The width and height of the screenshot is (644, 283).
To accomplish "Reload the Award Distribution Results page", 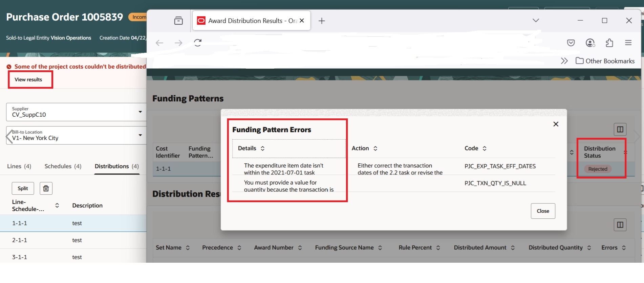I will click(198, 43).
